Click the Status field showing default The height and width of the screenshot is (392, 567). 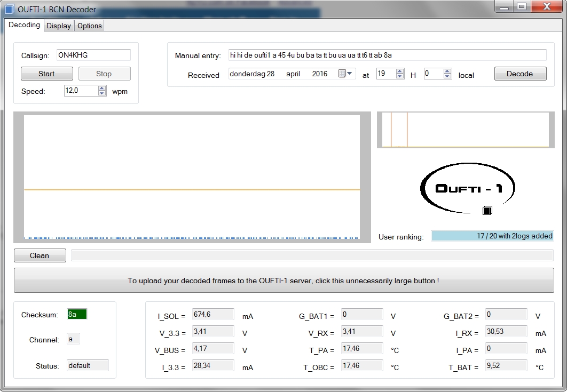point(88,365)
